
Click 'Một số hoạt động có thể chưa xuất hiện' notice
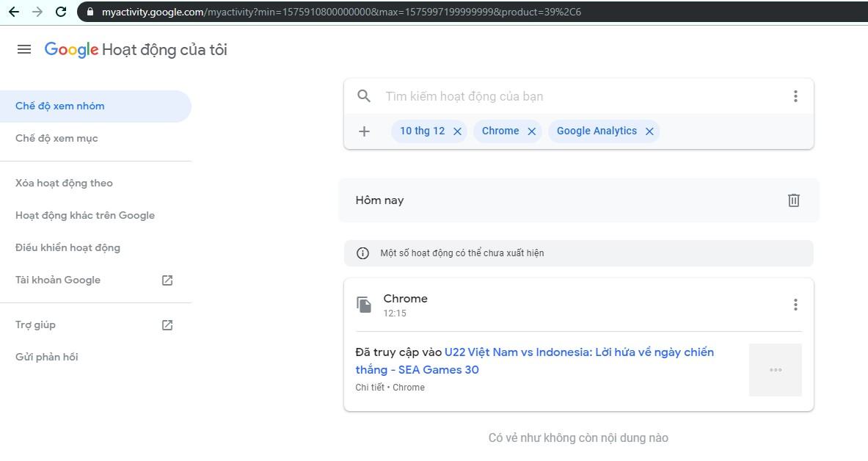pos(462,253)
